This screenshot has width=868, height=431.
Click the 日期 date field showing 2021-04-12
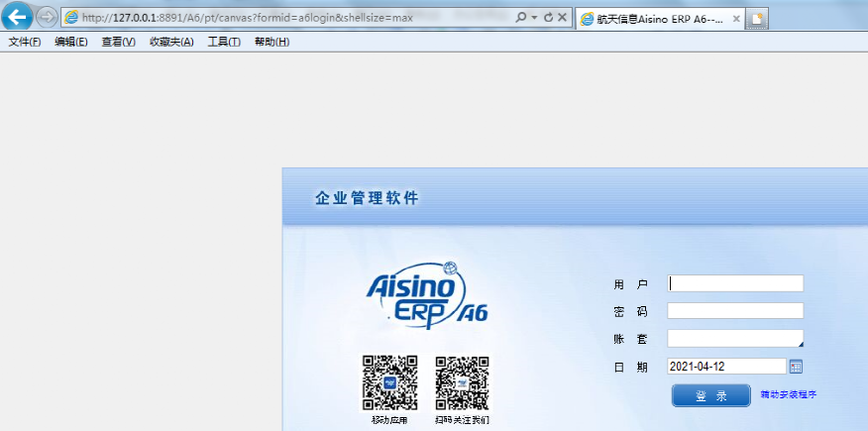pos(727,367)
